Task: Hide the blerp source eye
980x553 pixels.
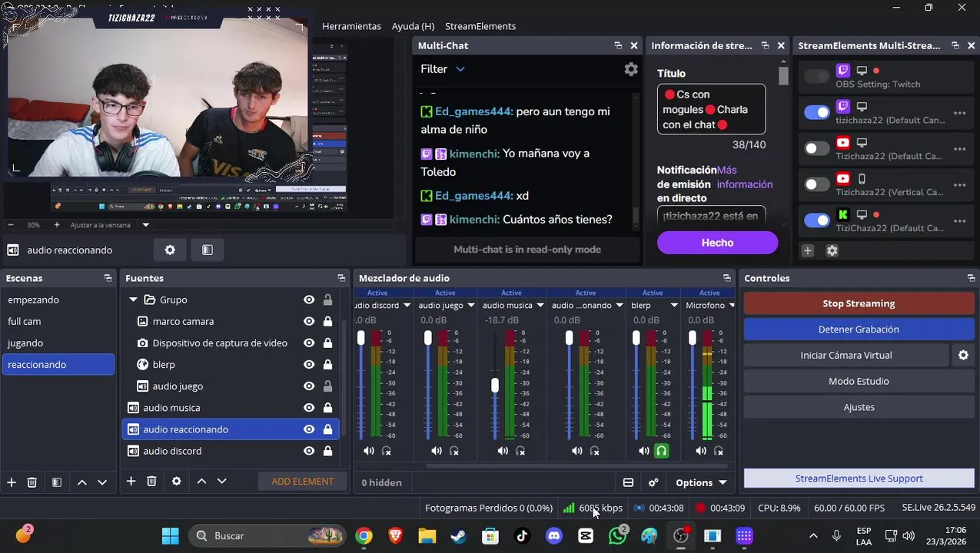Action: [x=309, y=364]
